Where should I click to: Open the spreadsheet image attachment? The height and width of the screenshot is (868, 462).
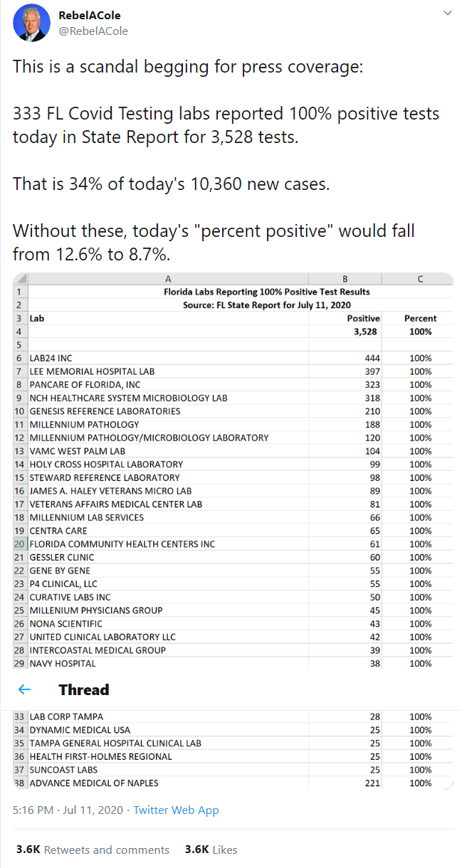point(233,470)
